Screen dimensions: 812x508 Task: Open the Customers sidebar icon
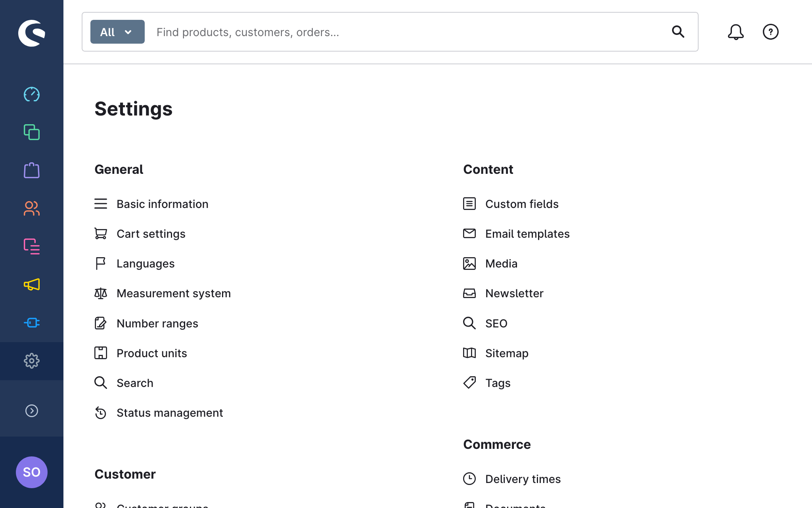[32, 208]
